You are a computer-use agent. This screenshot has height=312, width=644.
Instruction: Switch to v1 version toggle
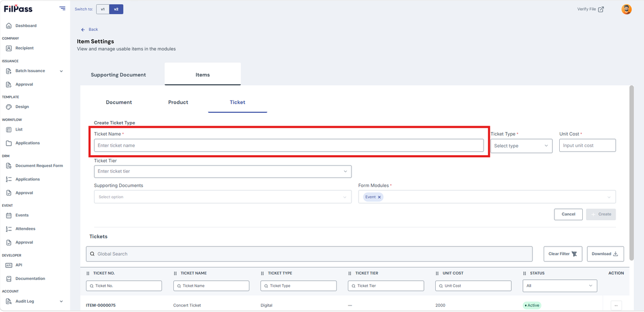pos(103,9)
